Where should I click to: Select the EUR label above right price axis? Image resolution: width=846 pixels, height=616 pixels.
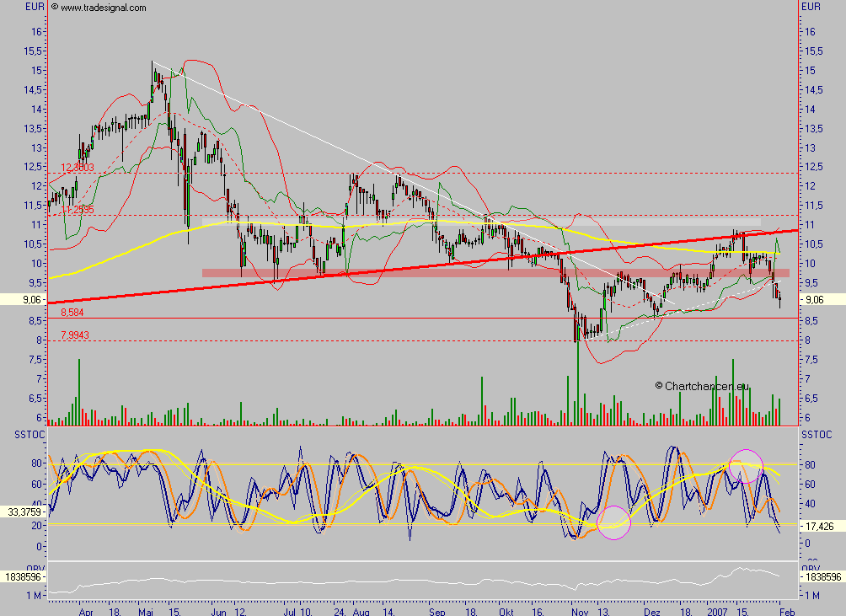pyautogui.click(x=811, y=7)
